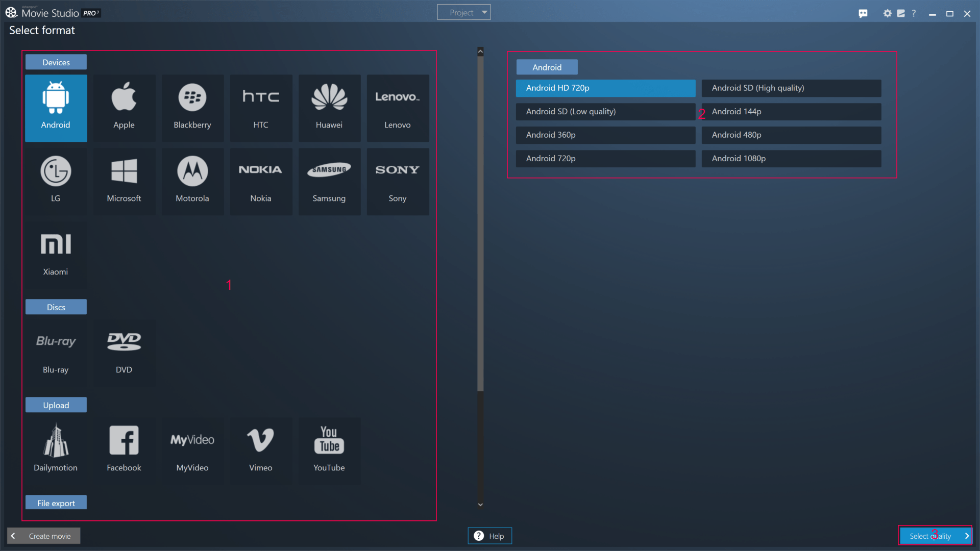980x551 pixels.
Task: Pick the Android 144p preset
Action: tap(791, 111)
